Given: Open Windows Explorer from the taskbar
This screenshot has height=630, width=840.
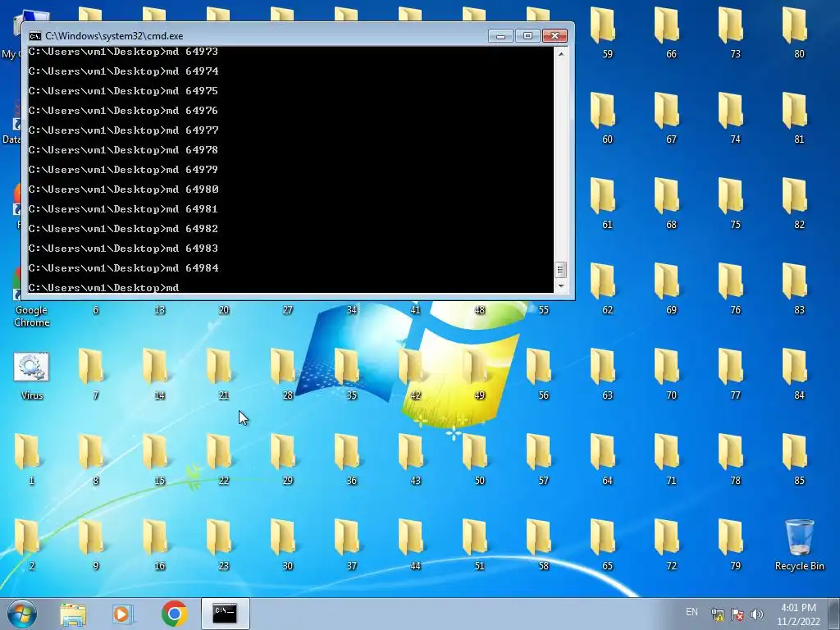Looking at the screenshot, I should coord(73,614).
